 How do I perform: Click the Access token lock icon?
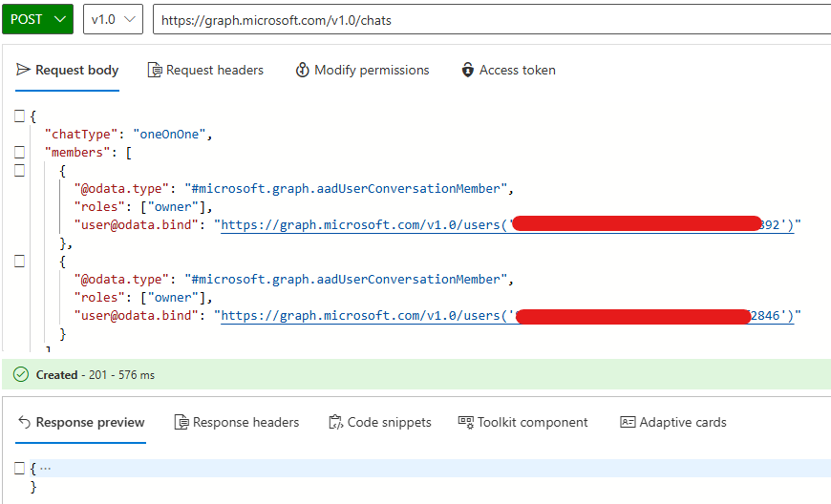click(467, 70)
